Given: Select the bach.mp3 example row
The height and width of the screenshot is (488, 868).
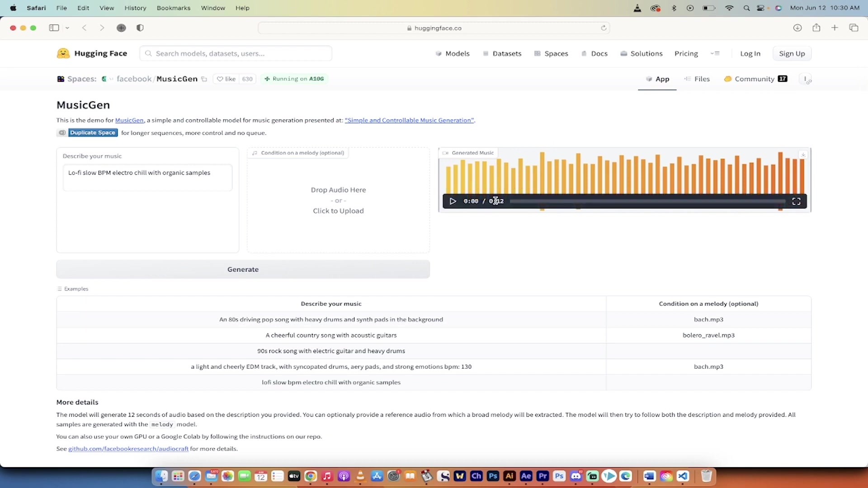Looking at the screenshot, I should point(708,319).
